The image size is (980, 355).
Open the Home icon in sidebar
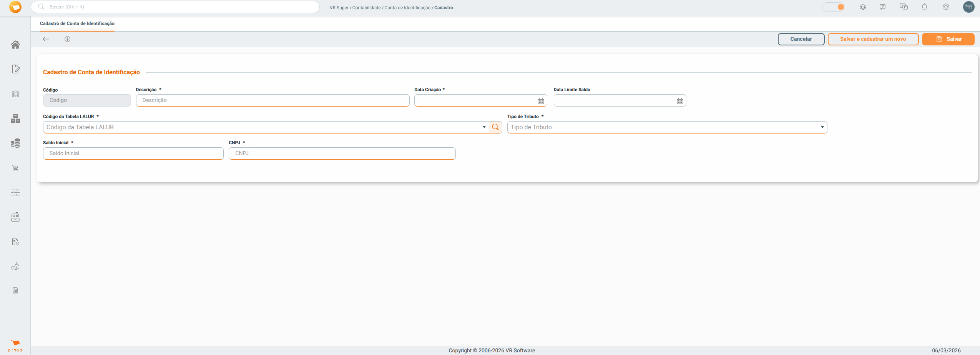(15, 45)
